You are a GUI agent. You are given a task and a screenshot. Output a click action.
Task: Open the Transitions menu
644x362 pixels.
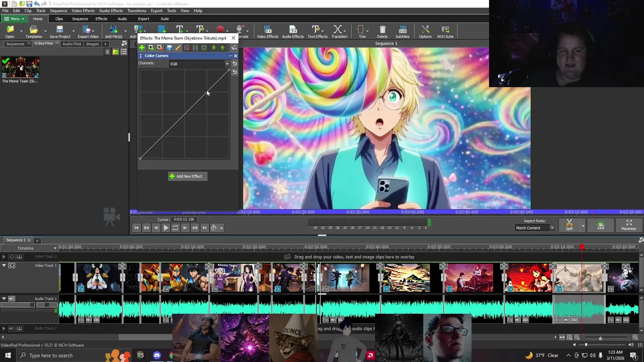137,11
